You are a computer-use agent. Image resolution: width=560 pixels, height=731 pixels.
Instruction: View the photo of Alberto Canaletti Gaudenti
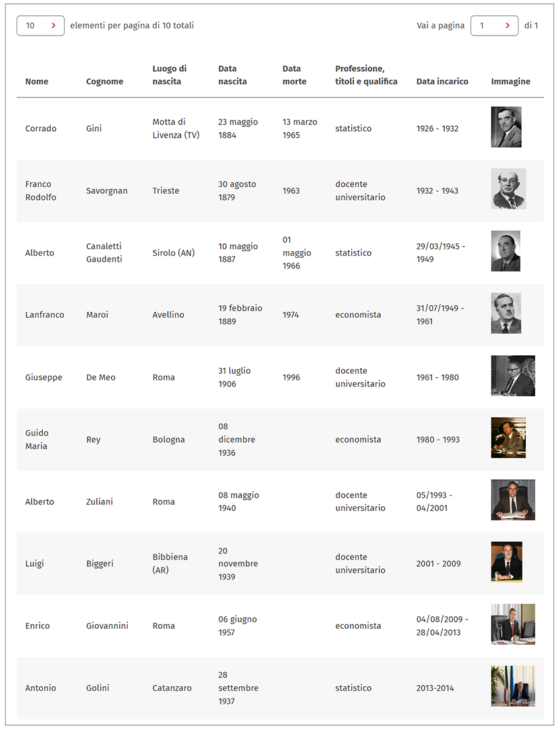coord(505,251)
